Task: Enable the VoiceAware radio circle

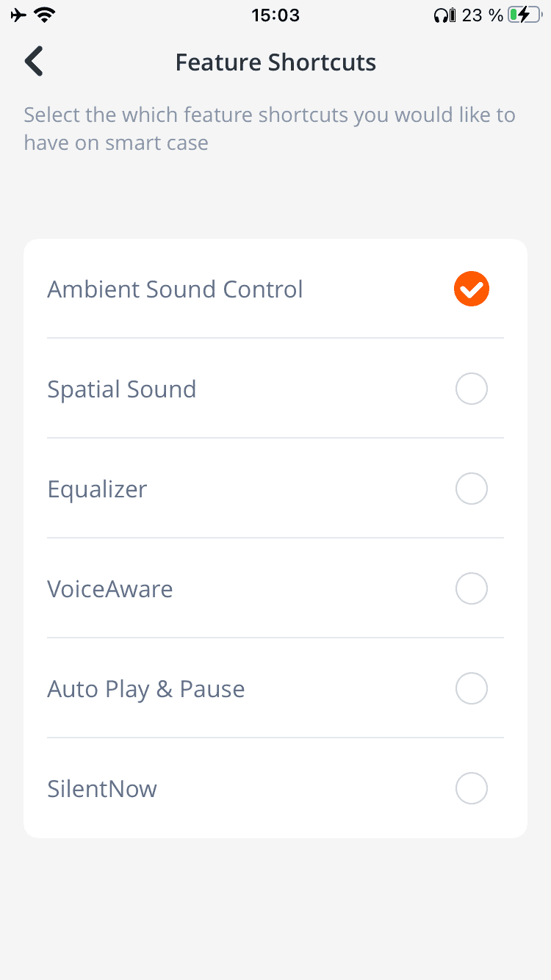Action: point(471,588)
